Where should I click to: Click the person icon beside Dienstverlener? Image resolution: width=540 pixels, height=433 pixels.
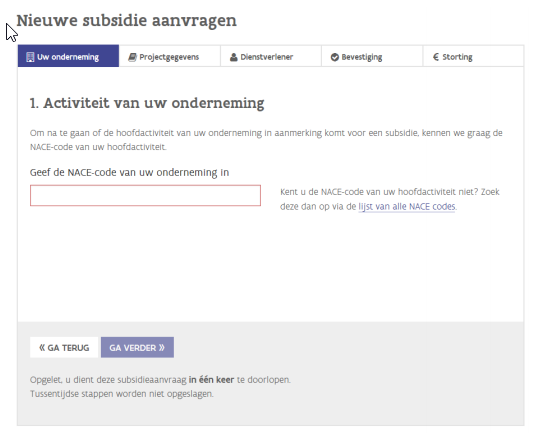coord(233,57)
